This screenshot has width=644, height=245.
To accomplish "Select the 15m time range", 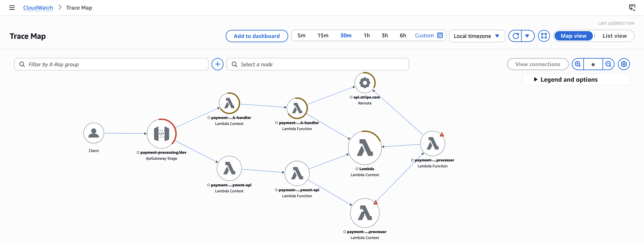I will (323, 36).
